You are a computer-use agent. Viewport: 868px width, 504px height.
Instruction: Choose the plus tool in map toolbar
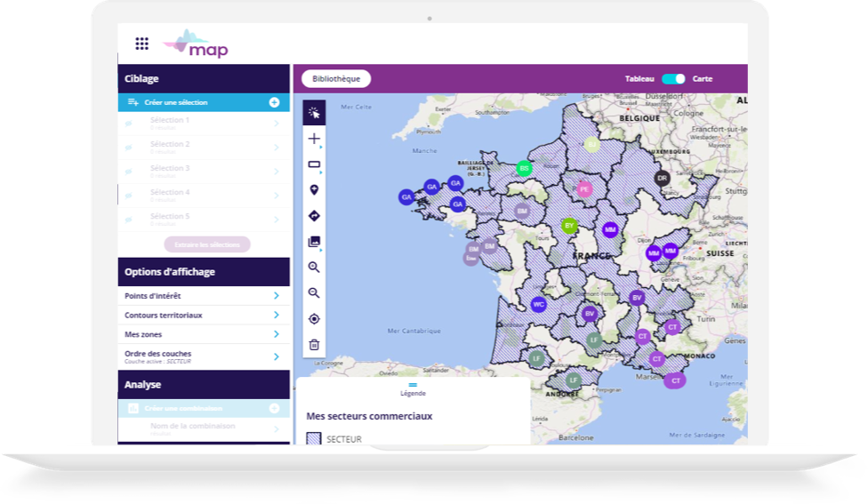click(x=314, y=139)
